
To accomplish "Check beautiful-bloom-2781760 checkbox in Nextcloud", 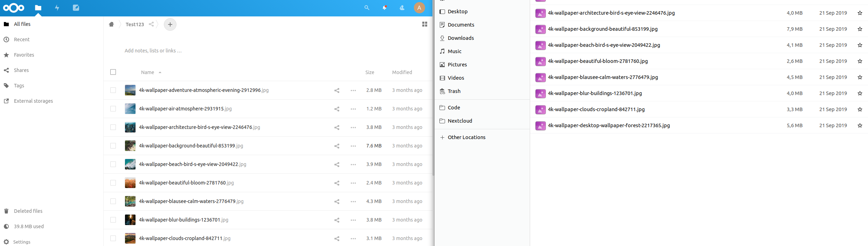I will coord(113,183).
